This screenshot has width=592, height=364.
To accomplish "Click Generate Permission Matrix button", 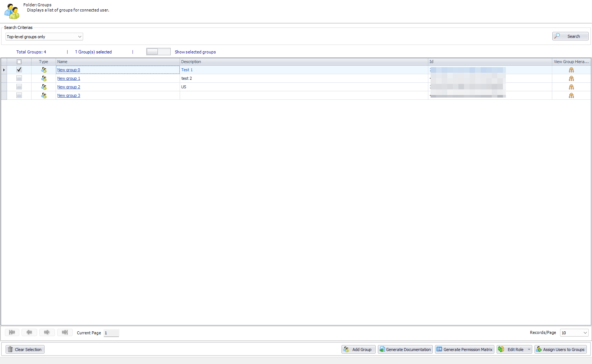I will pyautogui.click(x=465, y=350).
